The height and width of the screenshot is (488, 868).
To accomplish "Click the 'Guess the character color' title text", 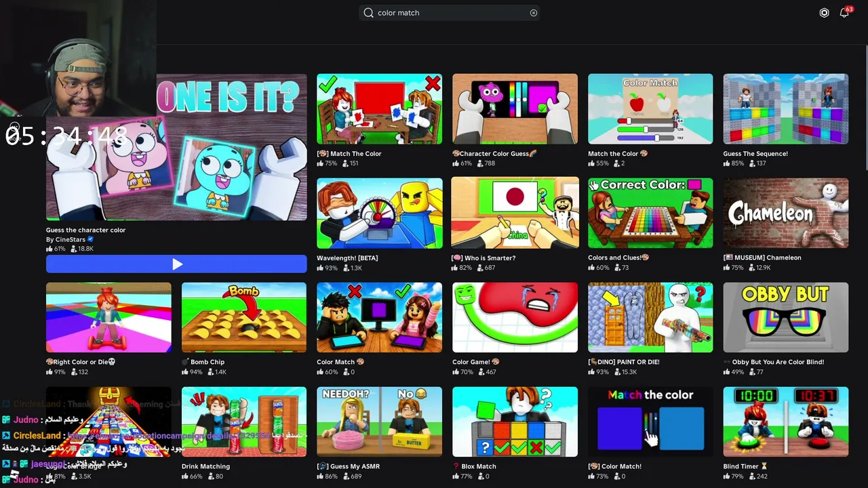I will 85,230.
